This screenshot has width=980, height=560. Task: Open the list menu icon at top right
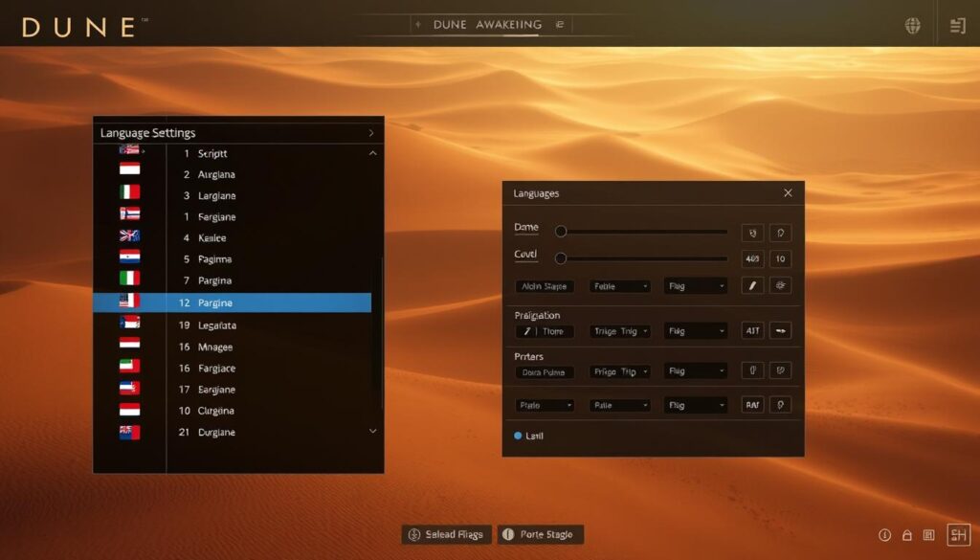(x=957, y=26)
